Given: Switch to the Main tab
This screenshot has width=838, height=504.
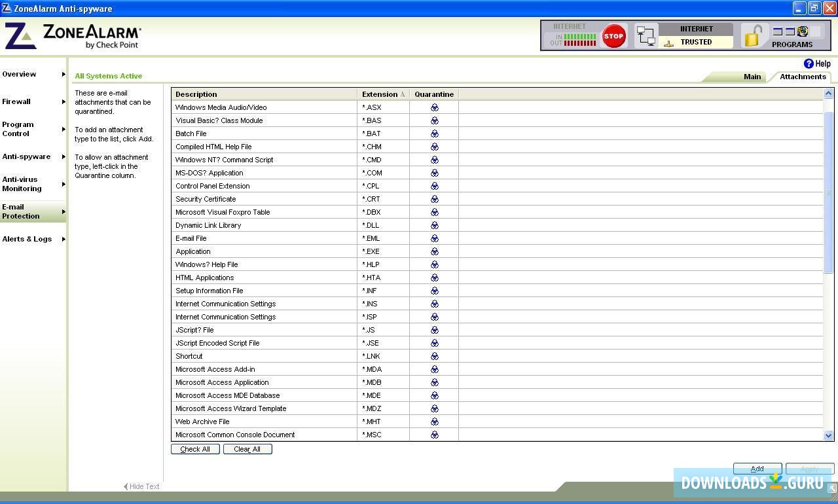Looking at the screenshot, I should (752, 77).
